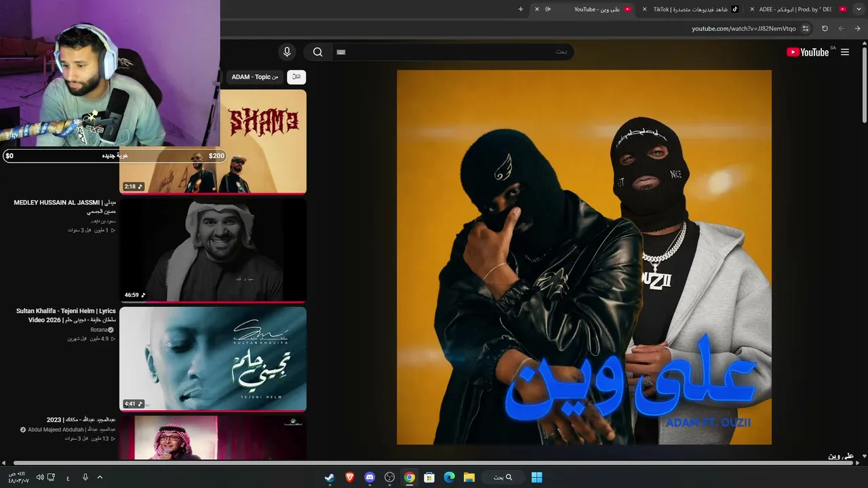Open File Explorer from the taskbar
The width and height of the screenshot is (868, 488).
coord(469,477)
